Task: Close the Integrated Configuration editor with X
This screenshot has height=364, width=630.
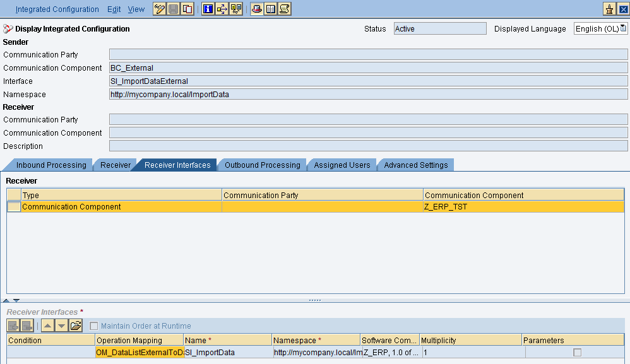Action: [623, 9]
